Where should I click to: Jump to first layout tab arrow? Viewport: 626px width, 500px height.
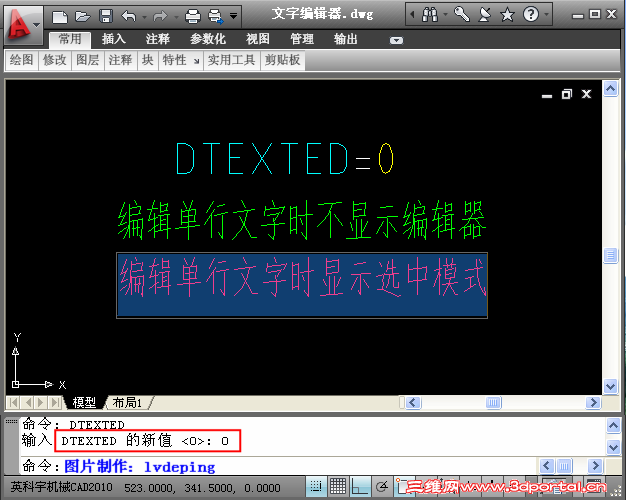pyautogui.click(x=13, y=403)
